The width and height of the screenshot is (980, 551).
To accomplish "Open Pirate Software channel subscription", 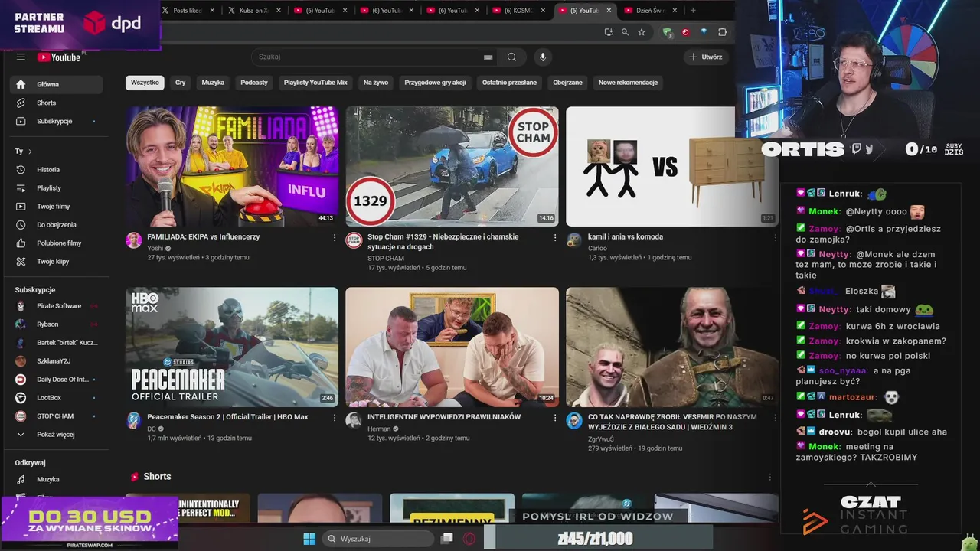I will pyautogui.click(x=56, y=305).
